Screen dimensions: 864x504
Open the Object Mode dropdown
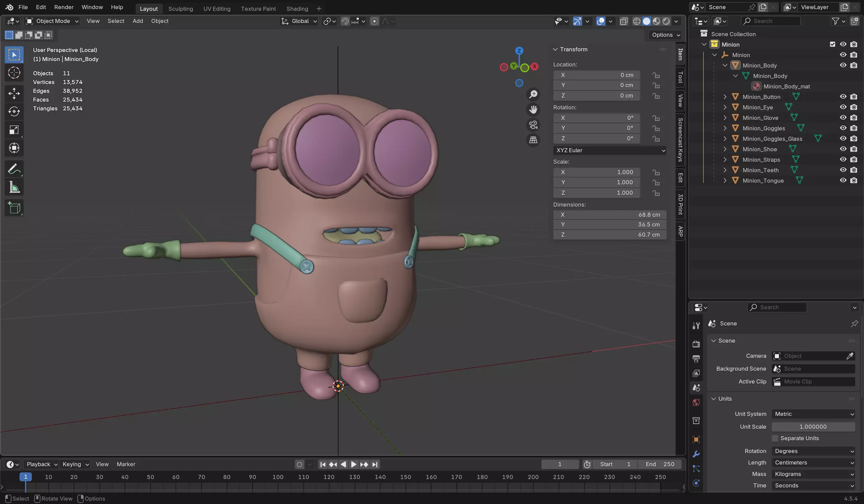[52, 21]
